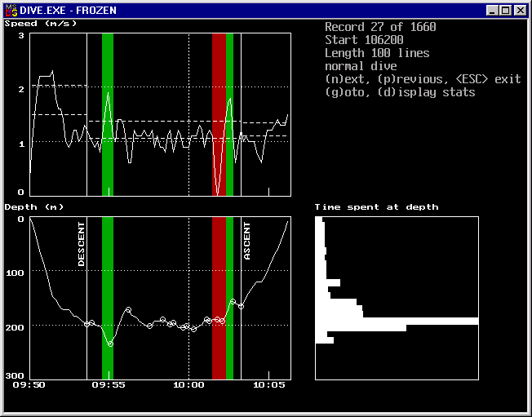Image resolution: width=532 pixels, height=417 pixels.
Task: Click the 'DIVE.EXE - FROZEN' title text
Action: pyautogui.click(x=69, y=11)
